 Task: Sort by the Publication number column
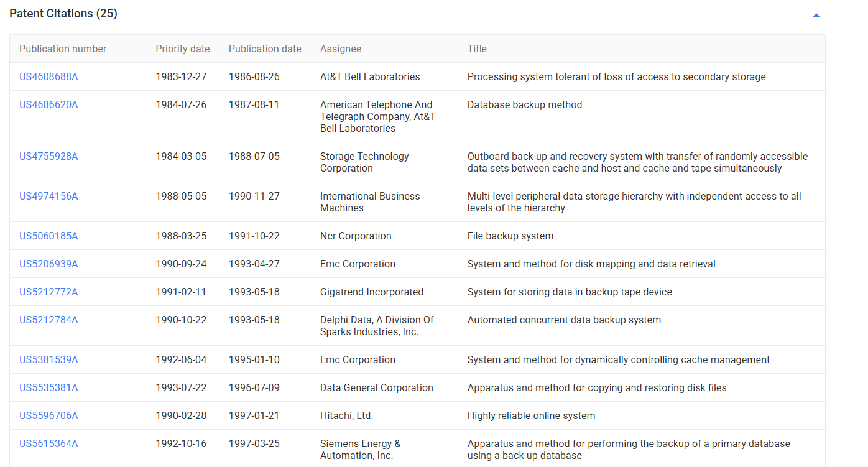pos(63,49)
